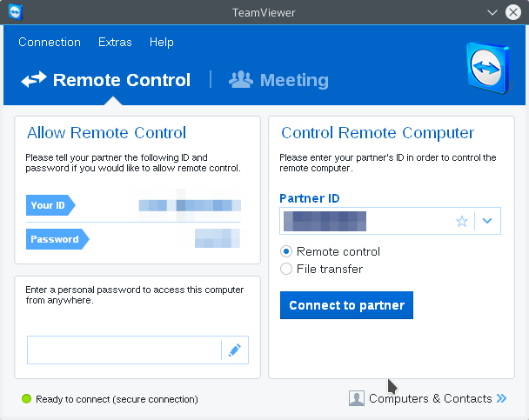The height and width of the screenshot is (420, 529).
Task: Open Computers & Contacts panel
Action: pyautogui.click(x=427, y=398)
